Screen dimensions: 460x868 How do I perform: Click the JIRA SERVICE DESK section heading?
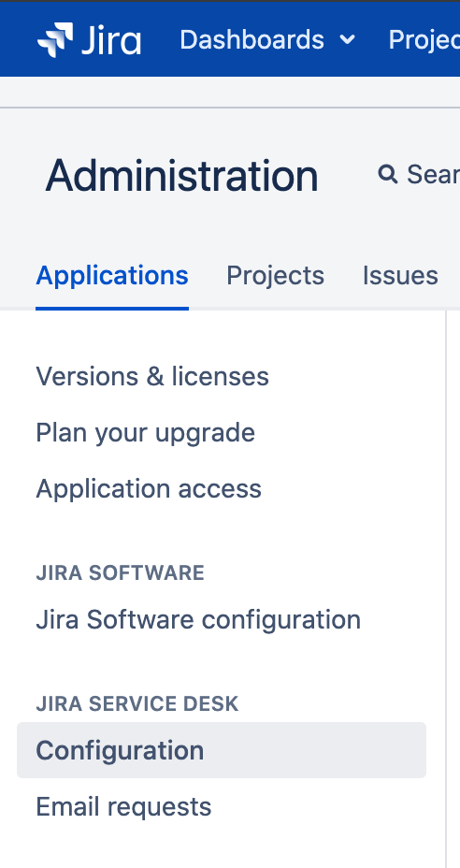[137, 703]
